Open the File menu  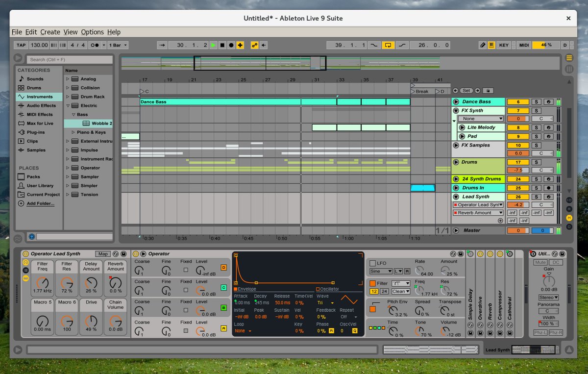[17, 32]
